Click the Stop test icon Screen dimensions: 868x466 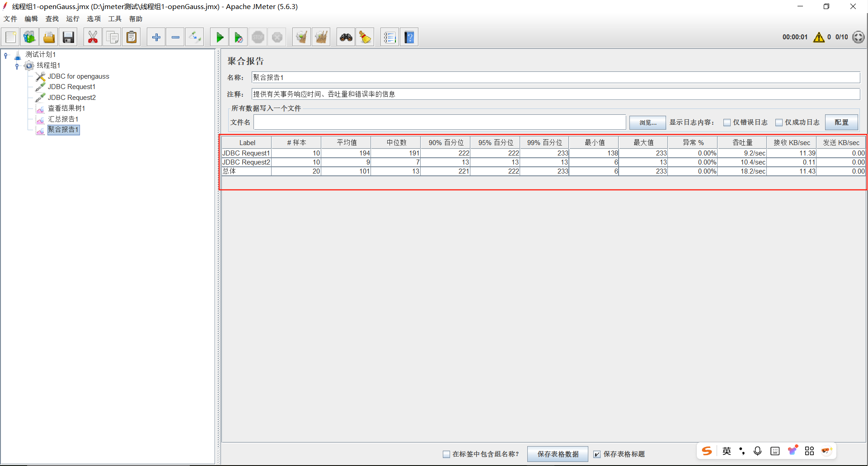[258, 37]
